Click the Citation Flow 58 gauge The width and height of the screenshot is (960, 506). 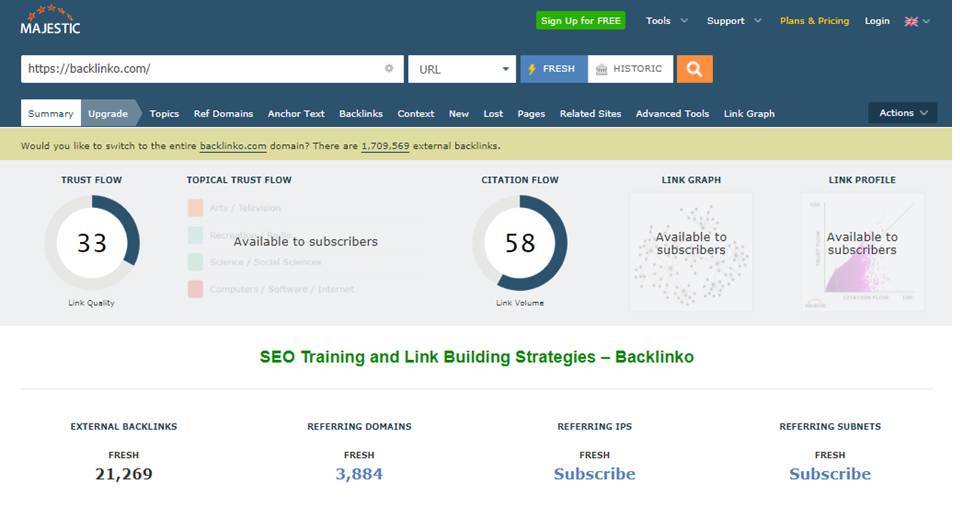520,243
